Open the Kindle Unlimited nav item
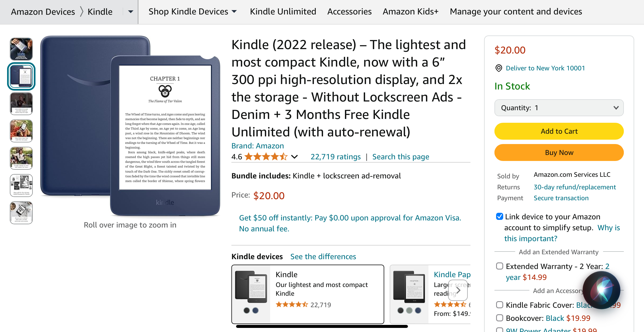Viewport: 644px width, 332px height. (x=283, y=12)
